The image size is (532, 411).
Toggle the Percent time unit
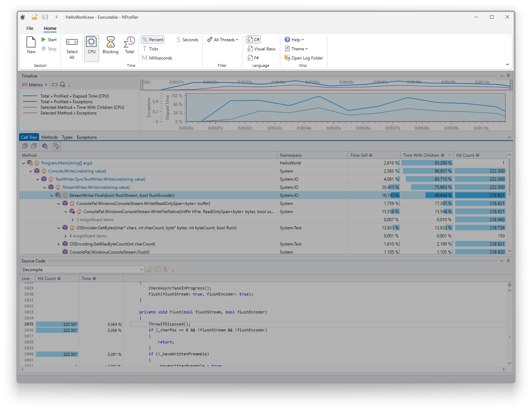click(153, 40)
